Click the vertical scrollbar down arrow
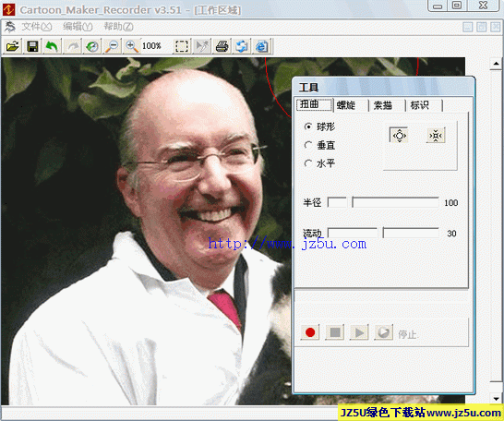Screen dimensions: 504x421 [x=497, y=399]
